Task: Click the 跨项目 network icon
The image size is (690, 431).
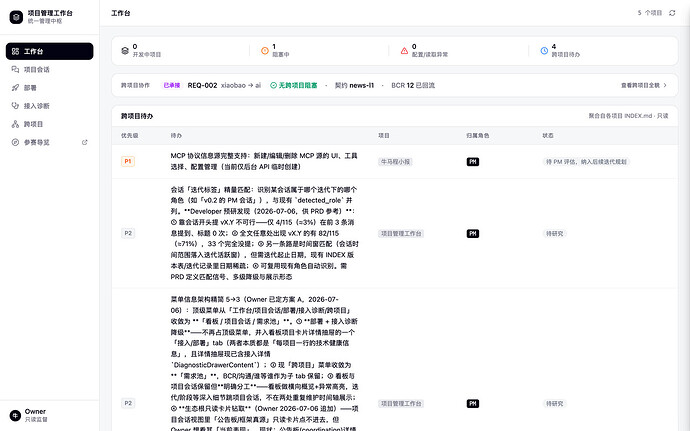Action: tap(15, 124)
